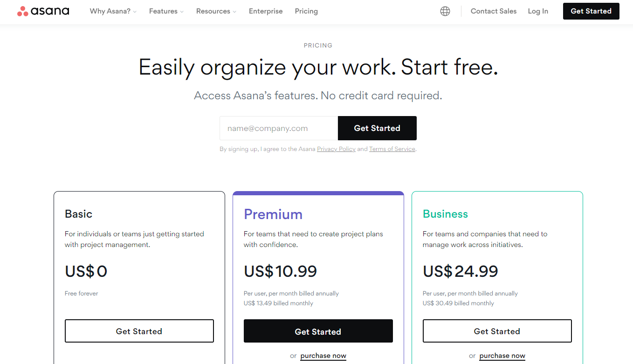Viewport: 633px width, 364px height.
Task: Click purchase now under the Premium plan
Action: pyautogui.click(x=323, y=356)
